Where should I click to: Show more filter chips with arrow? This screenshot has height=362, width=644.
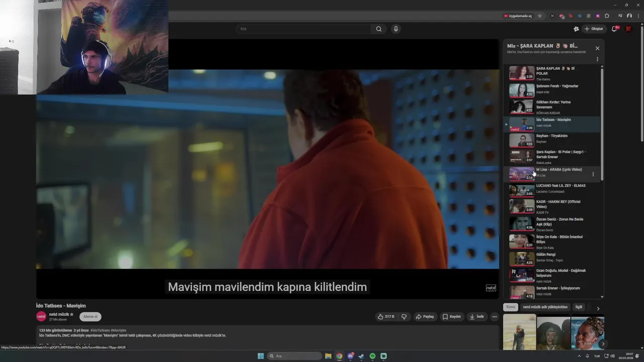click(598, 308)
